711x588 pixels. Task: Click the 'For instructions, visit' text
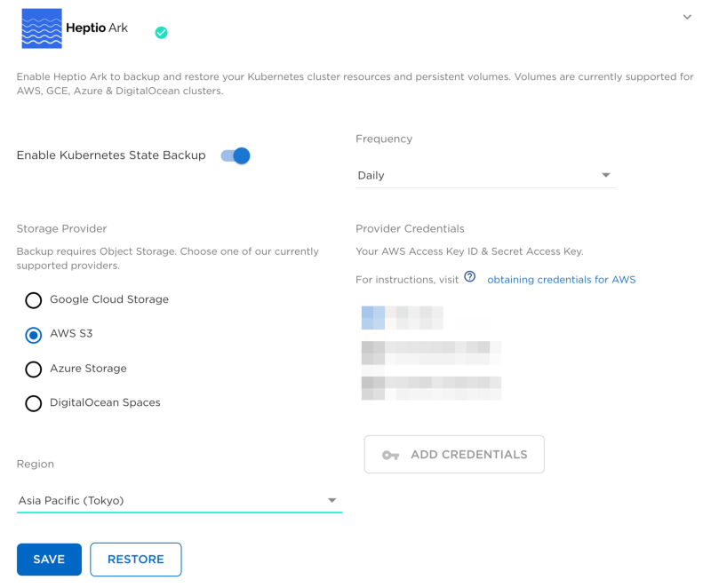tap(407, 280)
